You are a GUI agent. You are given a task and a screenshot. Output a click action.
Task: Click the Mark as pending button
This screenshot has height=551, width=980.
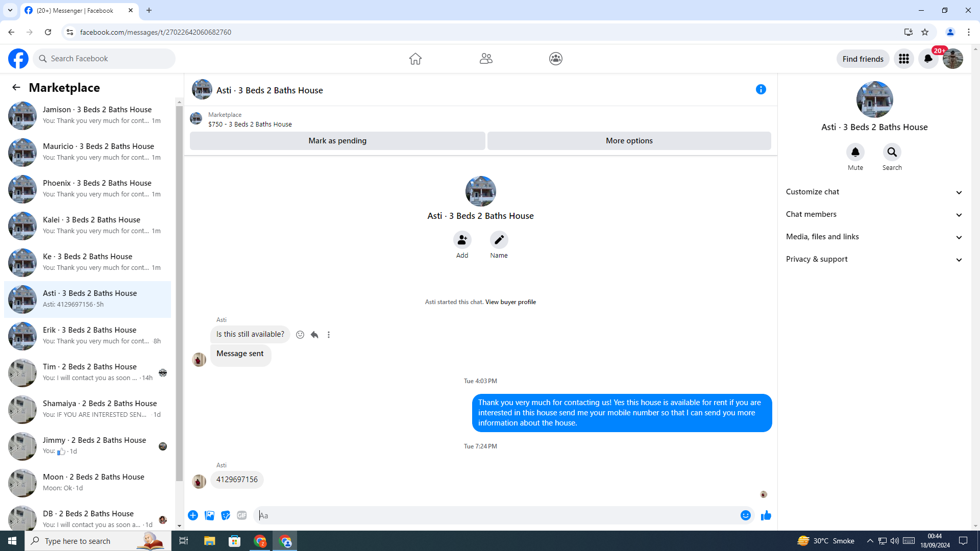337,141
